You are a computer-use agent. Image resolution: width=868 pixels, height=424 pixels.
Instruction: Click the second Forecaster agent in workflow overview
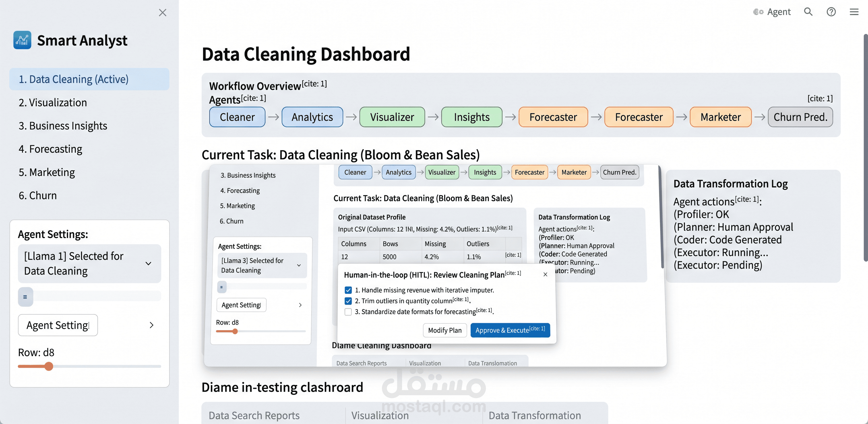pyautogui.click(x=639, y=117)
